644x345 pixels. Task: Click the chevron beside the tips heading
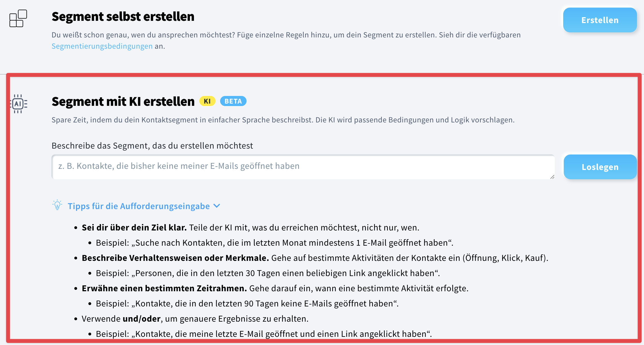(217, 206)
